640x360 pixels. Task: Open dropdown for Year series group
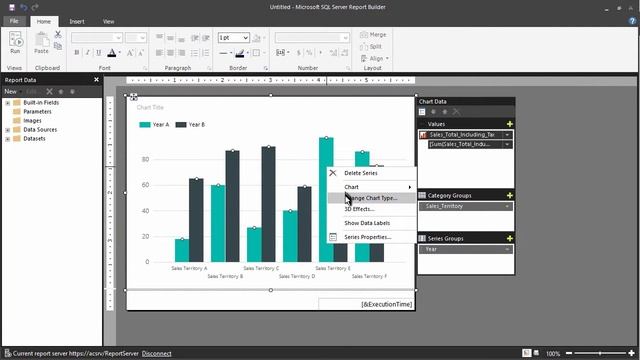tap(507, 249)
